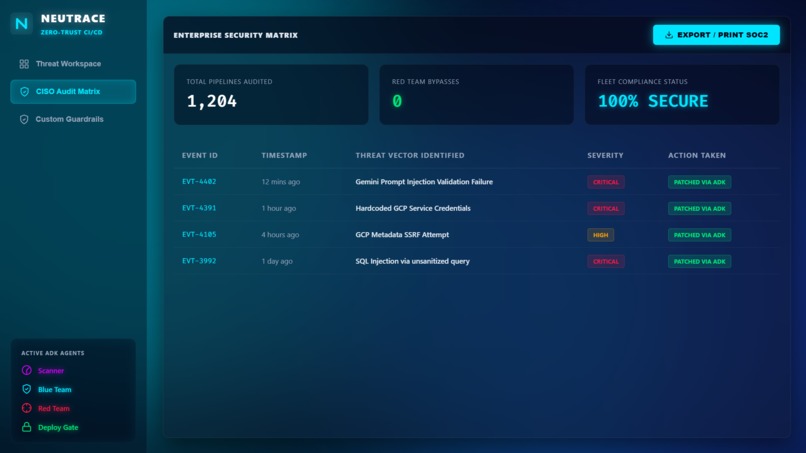Screen dimensions: 806x453
Task: Click the Threat Workspace grid icon
Action: [24, 64]
